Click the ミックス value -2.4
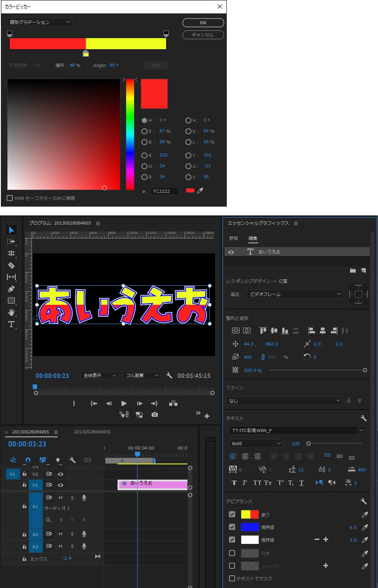This screenshot has height=588, width=378. click(67, 558)
